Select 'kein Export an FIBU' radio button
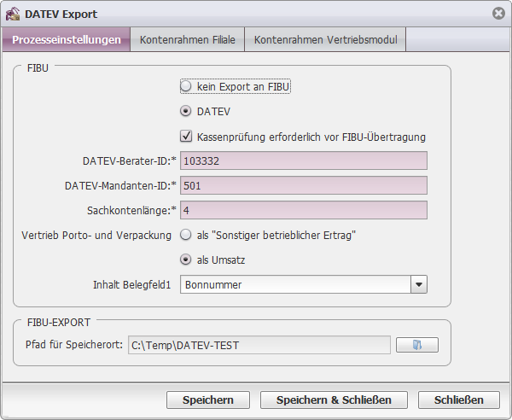The width and height of the screenshot is (512, 420). [x=186, y=86]
